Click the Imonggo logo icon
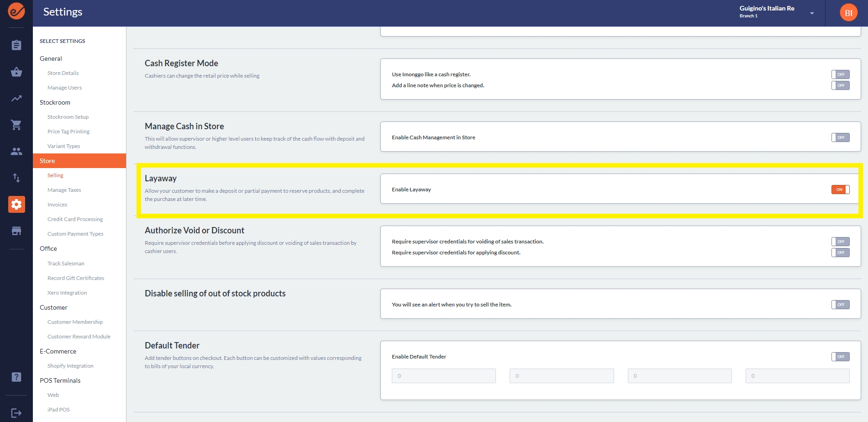This screenshot has height=422, width=868. coord(16,11)
